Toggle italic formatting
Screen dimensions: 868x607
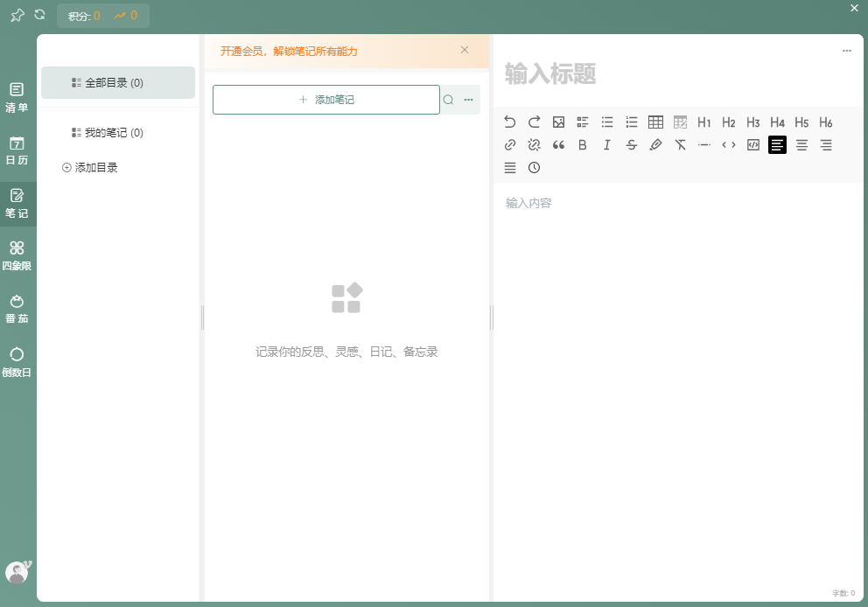(607, 145)
